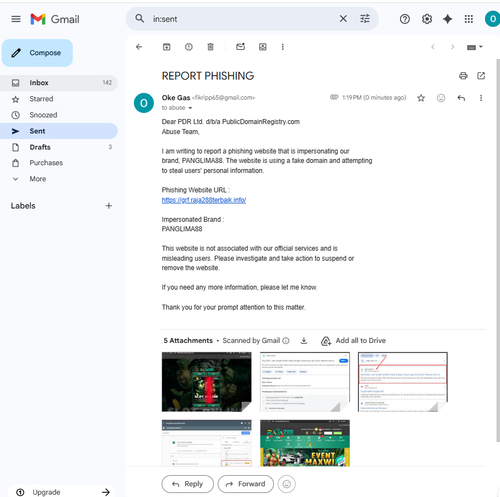Mark the email as unread
This screenshot has width=500, height=497.
(240, 47)
